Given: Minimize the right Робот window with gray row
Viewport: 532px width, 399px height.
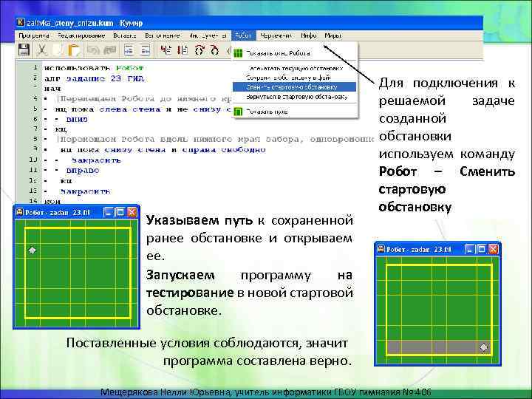Looking at the screenshot, I should point(470,250).
